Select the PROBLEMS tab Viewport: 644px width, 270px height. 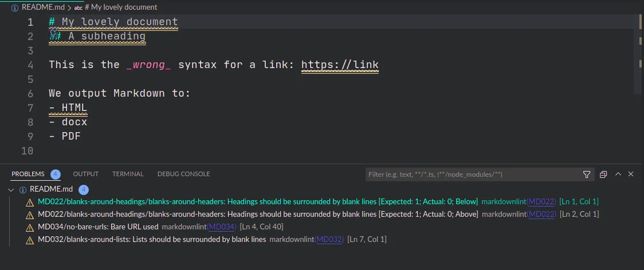coord(28,174)
